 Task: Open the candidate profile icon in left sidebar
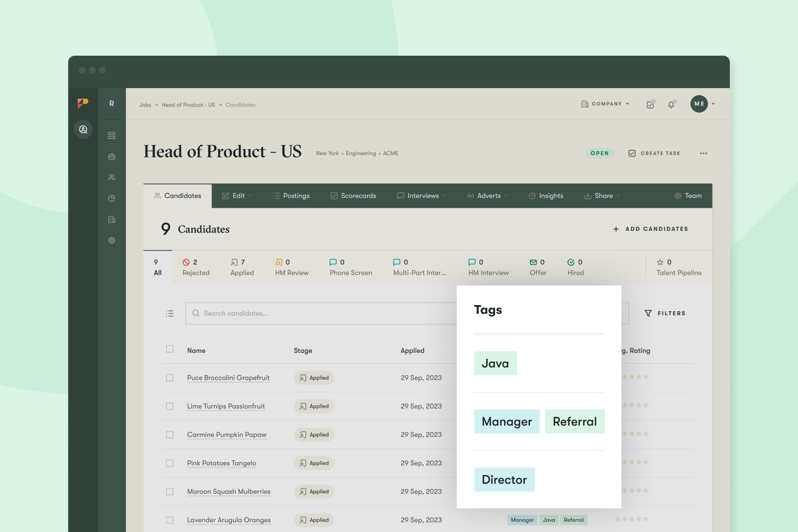83,129
